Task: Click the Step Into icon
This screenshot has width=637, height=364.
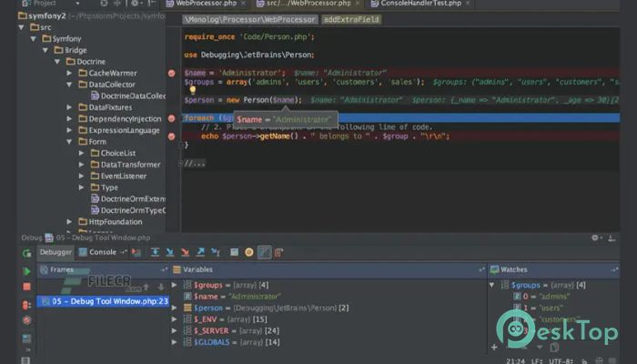Action: (170, 253)
